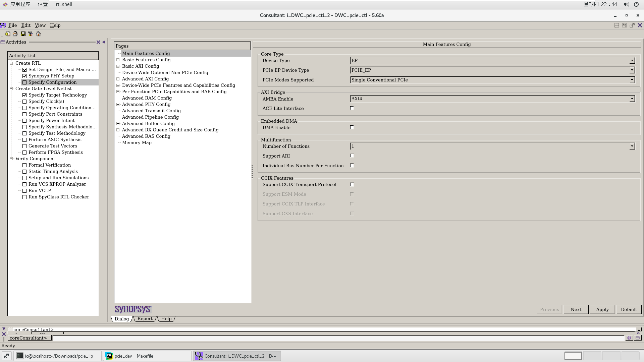Toggle the Specify Configuration activity checkbox
The image size is (644, 362).
pyautogui.click(x=24, y=82)
